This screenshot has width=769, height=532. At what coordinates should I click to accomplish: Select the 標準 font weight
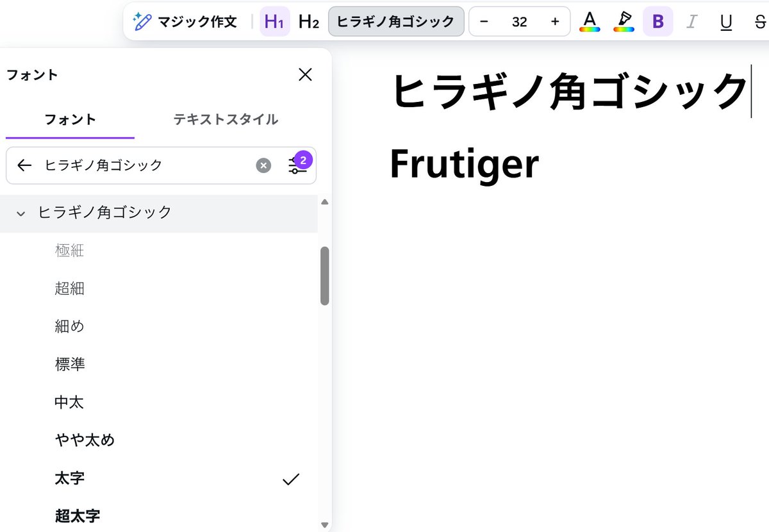click(x=158, y=365)
